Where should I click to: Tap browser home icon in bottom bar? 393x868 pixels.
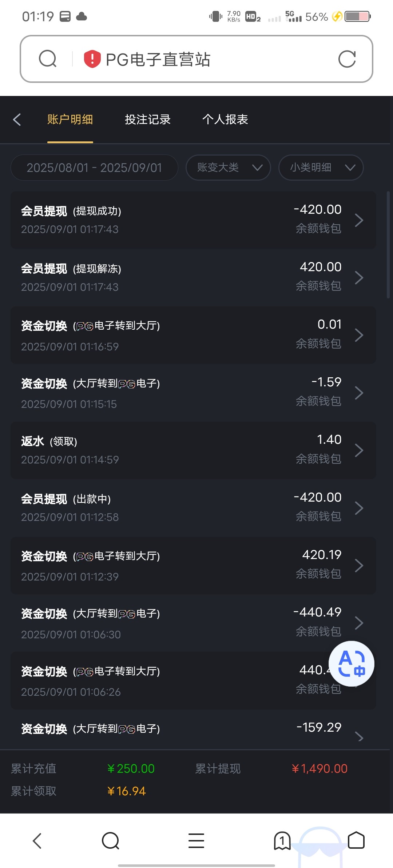(356, 840)
